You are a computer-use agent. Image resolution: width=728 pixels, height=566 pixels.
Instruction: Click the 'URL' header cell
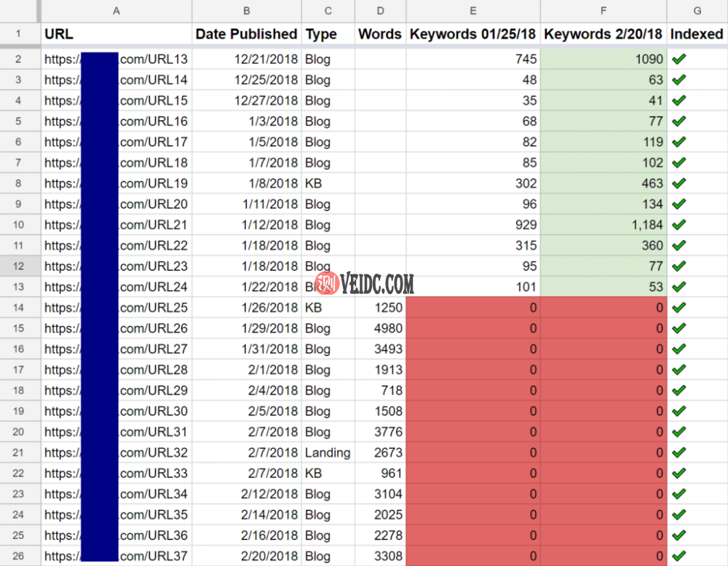pyautogui.click(x=116, y=34)
